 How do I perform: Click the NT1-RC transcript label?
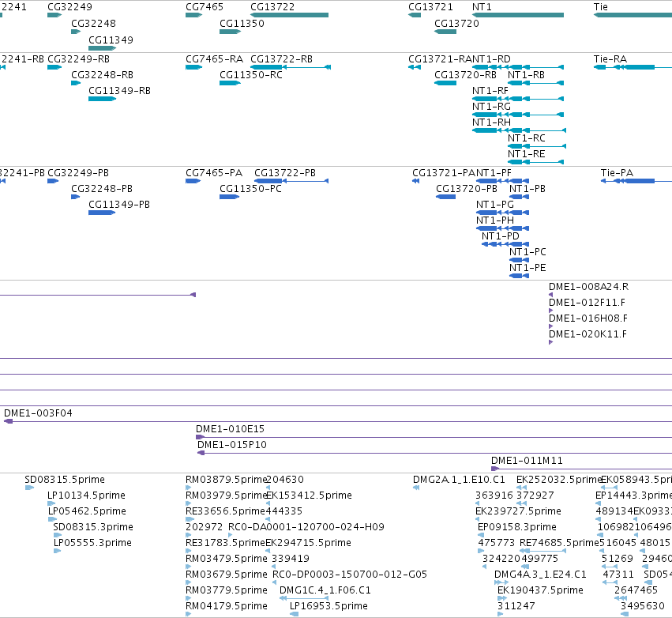[526, 138]
